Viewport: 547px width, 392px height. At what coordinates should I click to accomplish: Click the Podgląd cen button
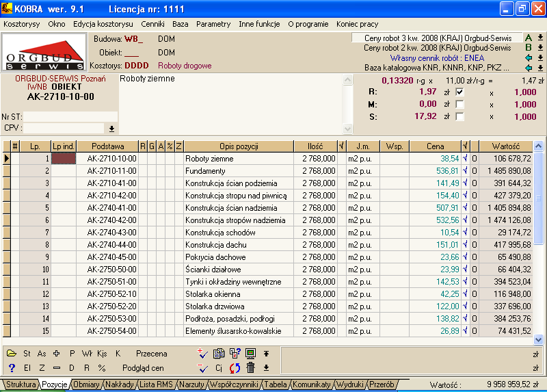pos(143,368)
